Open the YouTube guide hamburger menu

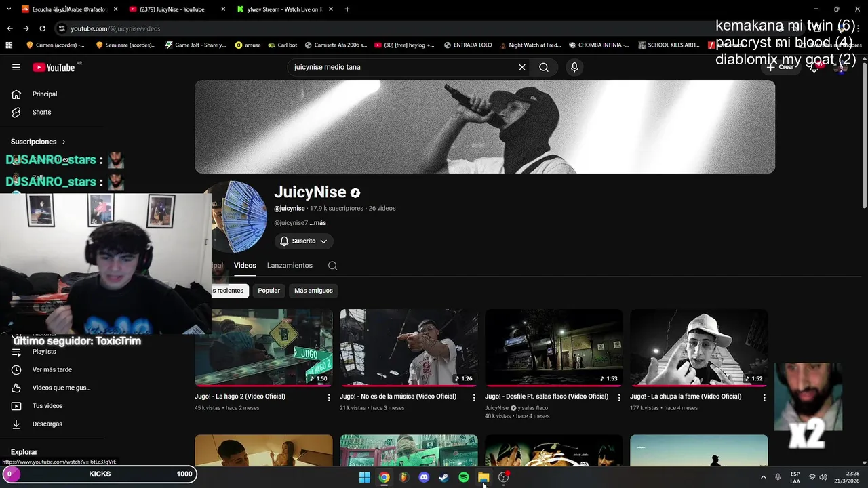coord(16,67)
